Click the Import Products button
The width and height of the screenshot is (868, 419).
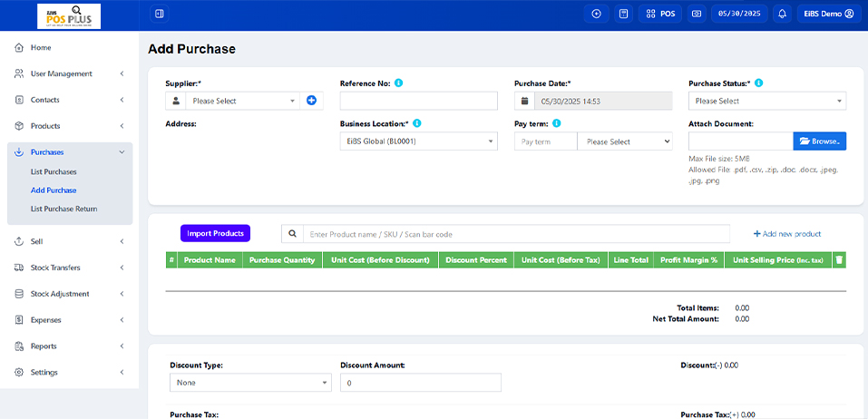[215, 233]
